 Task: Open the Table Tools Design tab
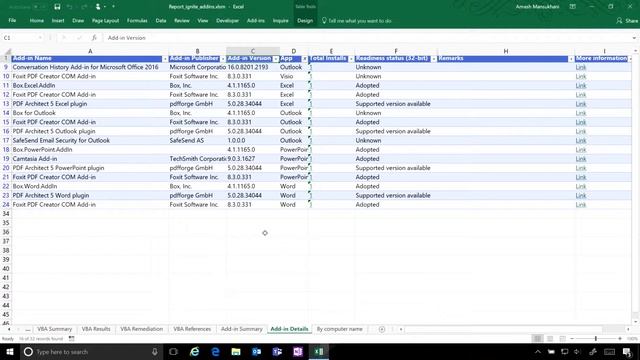point(305,20)
